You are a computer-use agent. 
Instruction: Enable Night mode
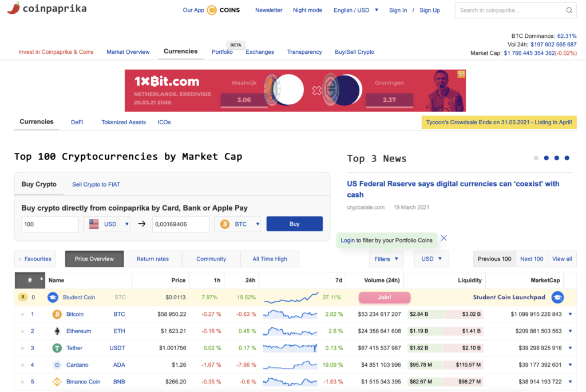click(x=307, y=10)
